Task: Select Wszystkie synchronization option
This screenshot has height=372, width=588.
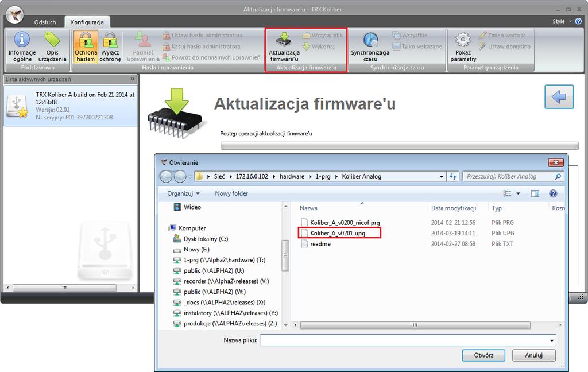Action: (410, 35)
